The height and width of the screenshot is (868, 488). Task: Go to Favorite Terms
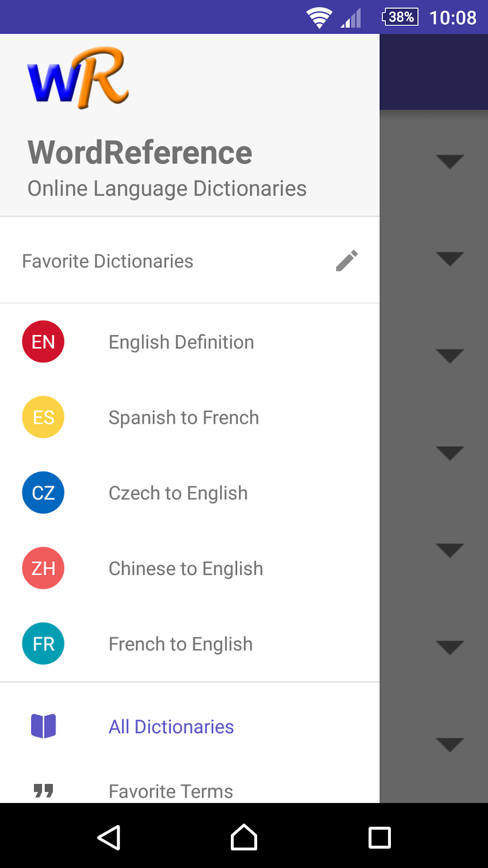point(171,791)
